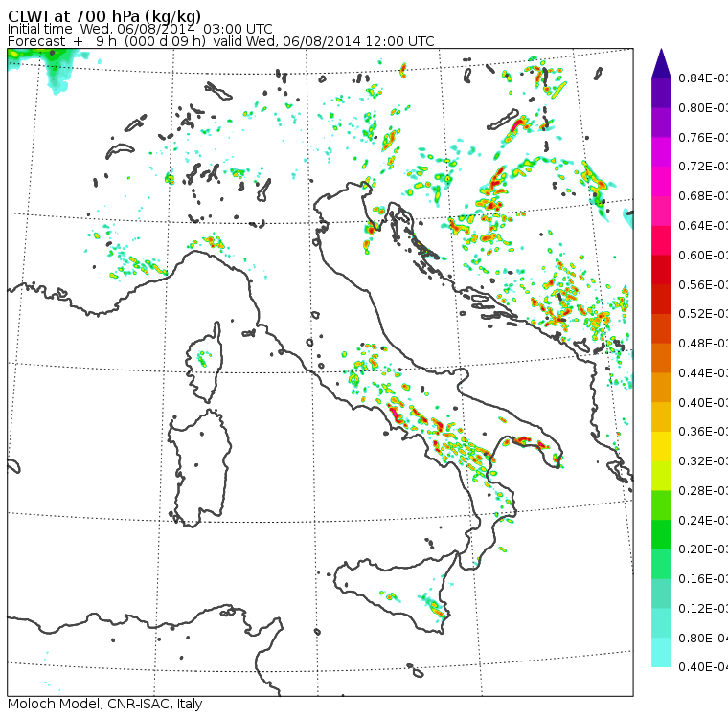The height and width of the screenshot is (717, 728).
Task: Click the 0.40E-04 legend label
Action: [703, 667]
